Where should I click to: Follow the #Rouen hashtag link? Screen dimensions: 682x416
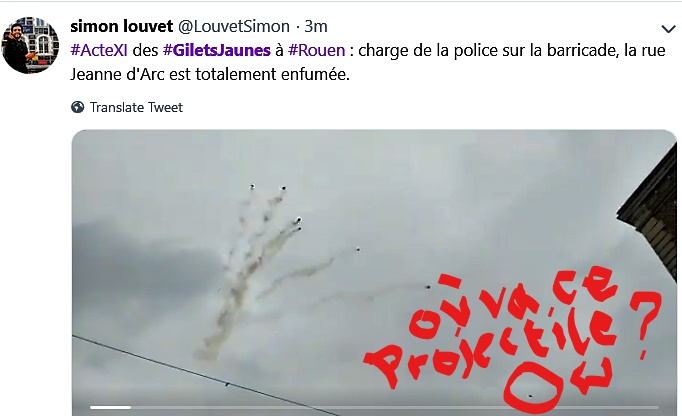(317, 50)
